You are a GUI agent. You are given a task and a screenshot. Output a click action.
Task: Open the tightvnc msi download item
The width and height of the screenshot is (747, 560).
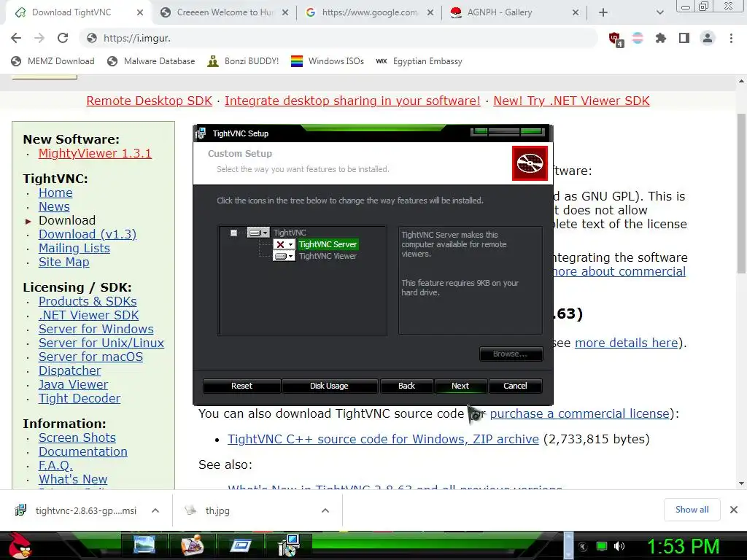pyautogui.click(x=76, y=510)
